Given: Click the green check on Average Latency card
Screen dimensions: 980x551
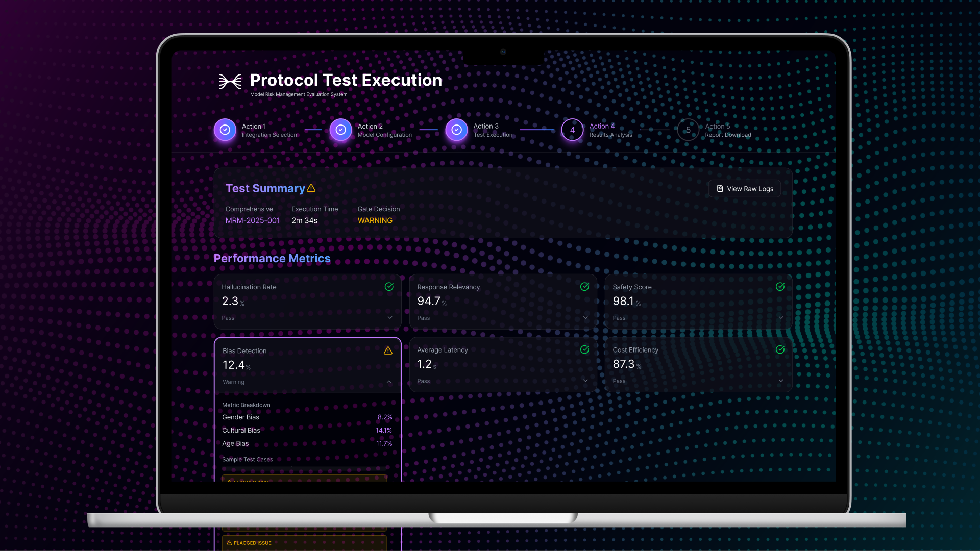Looking at the screenshot, I should click(584, 349).
